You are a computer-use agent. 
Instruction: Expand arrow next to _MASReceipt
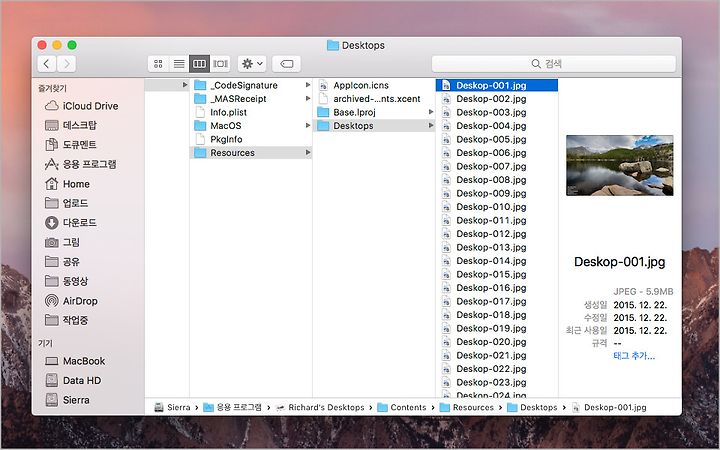pyautogui.click(x=308, y=98)
